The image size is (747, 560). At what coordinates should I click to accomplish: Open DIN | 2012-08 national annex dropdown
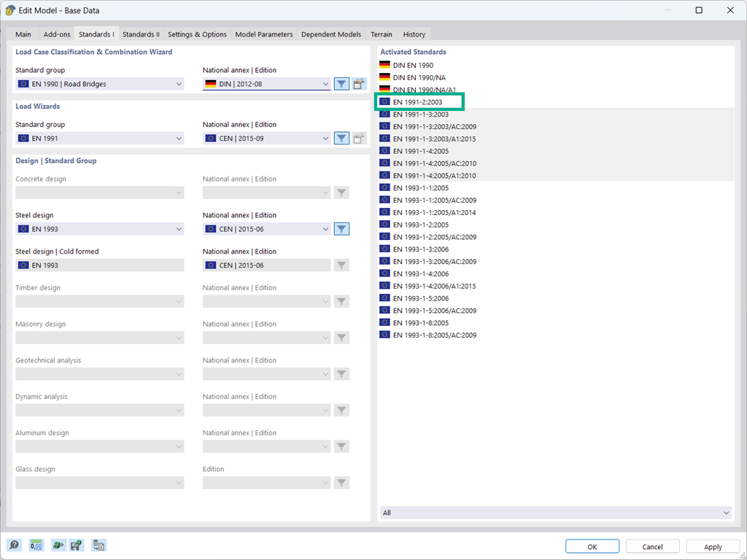point(267,84)
